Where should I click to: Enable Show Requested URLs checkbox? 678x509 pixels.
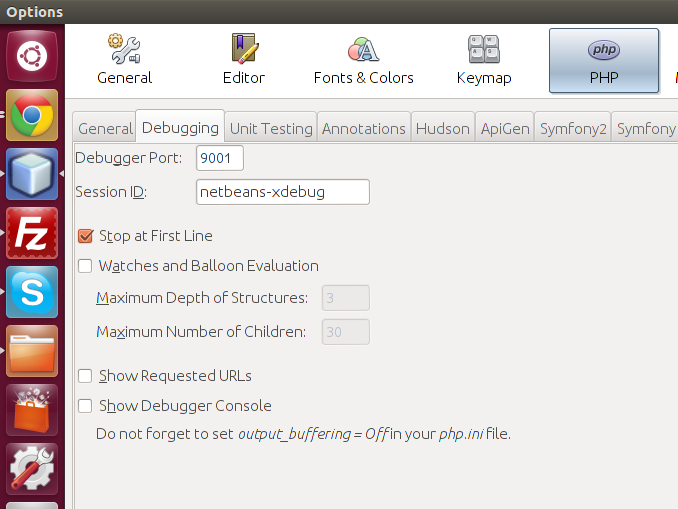[x=85, y=376]
